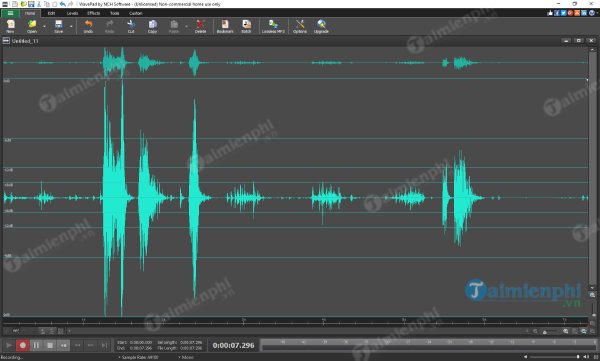Open the Mono channel dropdown in status bar
Screen dimensions: 600x361
click(186, 357)
